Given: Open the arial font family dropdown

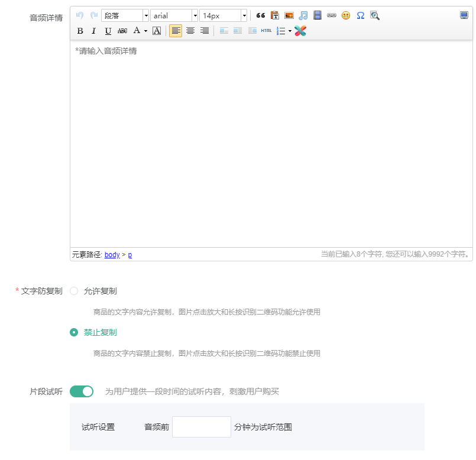Looking at the screenshot, I should [174, 15].
